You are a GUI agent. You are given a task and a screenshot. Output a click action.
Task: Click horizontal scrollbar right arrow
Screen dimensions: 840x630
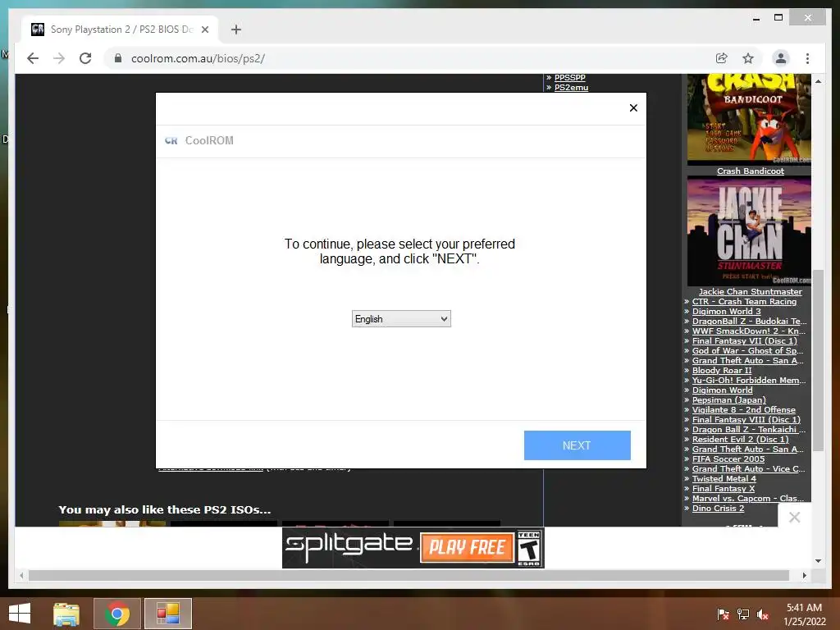click(x=804, y=575)
